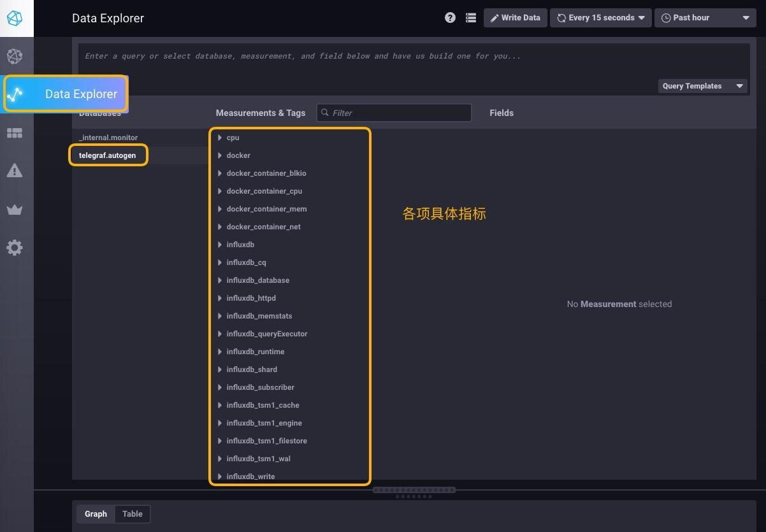Open the Past hour time range dropdown
This screenshot has height=532, width=766.
pyautogui.click(x=704, y=17)
